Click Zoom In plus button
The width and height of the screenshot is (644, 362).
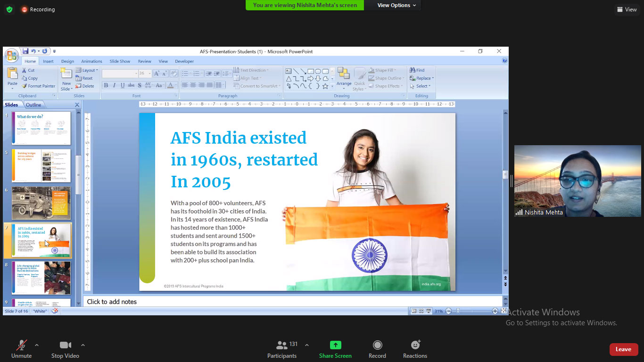tap(495, 311)
